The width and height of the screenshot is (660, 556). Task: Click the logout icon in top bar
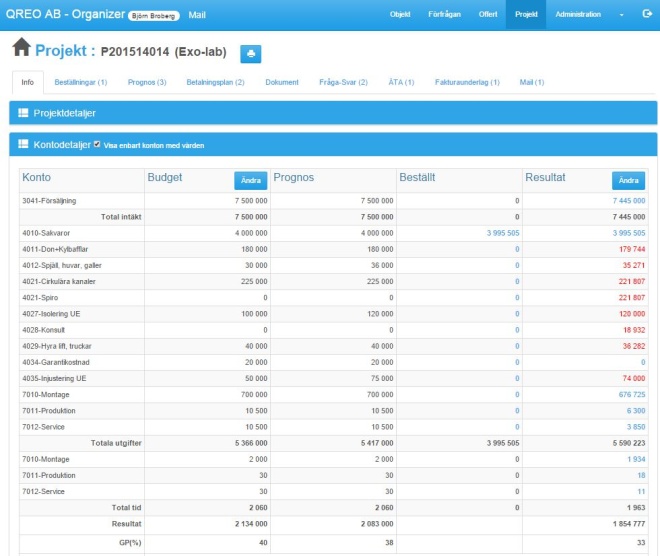click(647, 14)
